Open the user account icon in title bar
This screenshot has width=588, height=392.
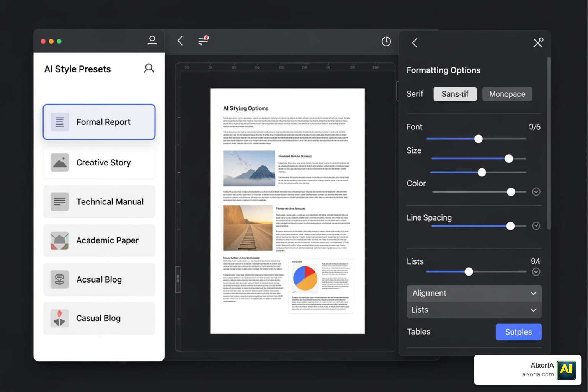pos(152,40)
